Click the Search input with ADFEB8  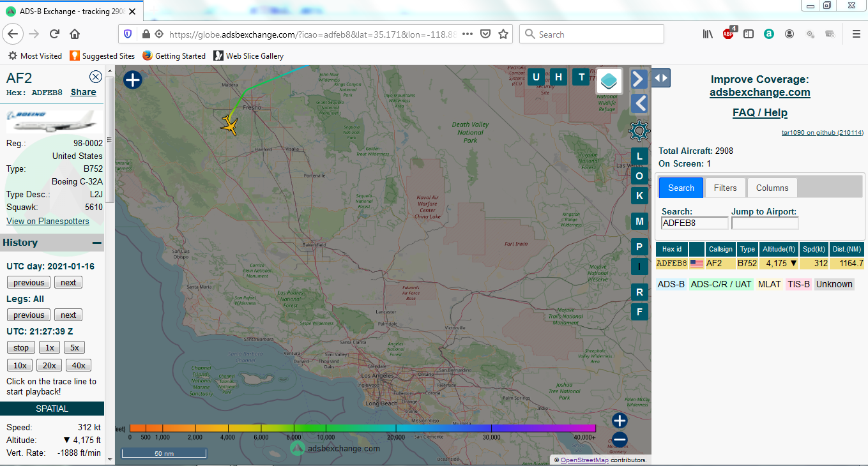(694, 223)
